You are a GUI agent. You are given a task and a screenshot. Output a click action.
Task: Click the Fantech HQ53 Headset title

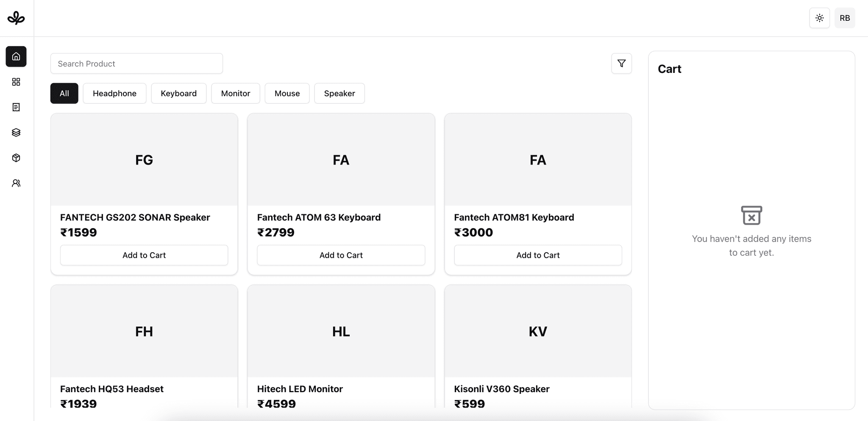(112, 389)
